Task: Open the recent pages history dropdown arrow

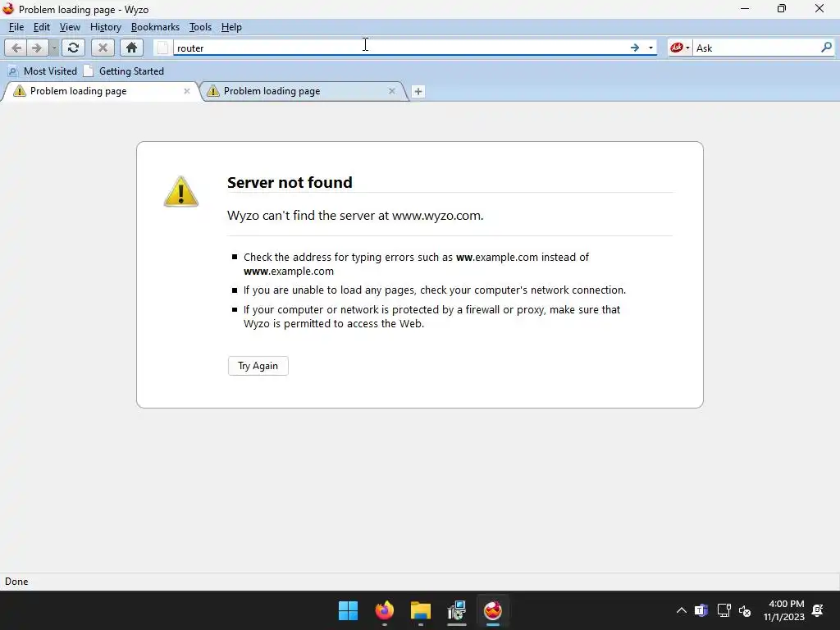Action: [x=53, y=48]
